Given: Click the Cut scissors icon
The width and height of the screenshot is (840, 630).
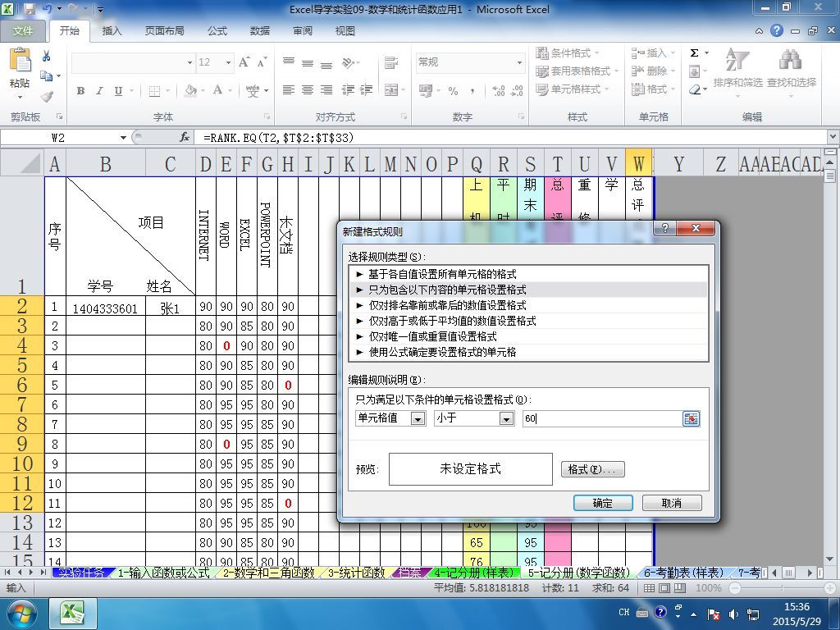Looking at the screenshot, I should point(47,57).
